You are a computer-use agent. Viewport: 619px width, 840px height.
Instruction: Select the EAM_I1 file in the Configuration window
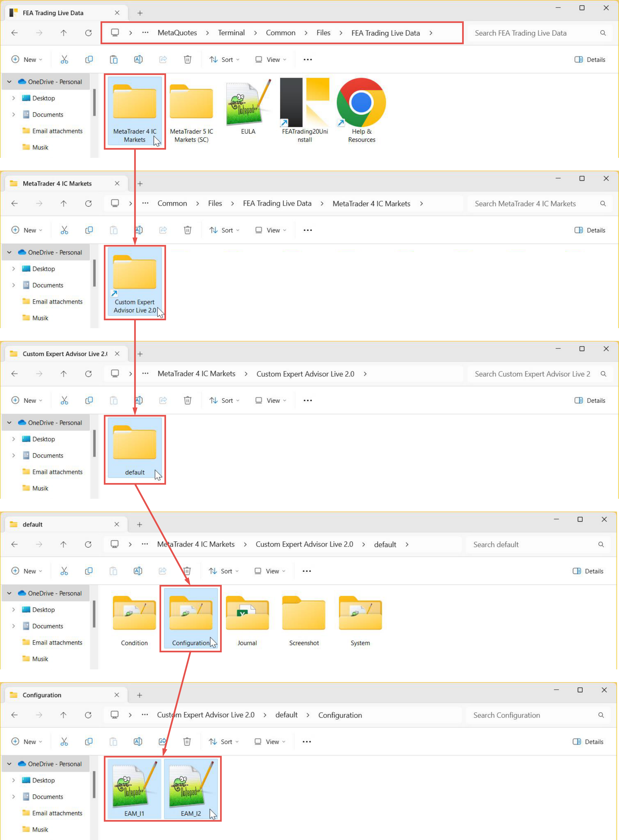[134, 788]
